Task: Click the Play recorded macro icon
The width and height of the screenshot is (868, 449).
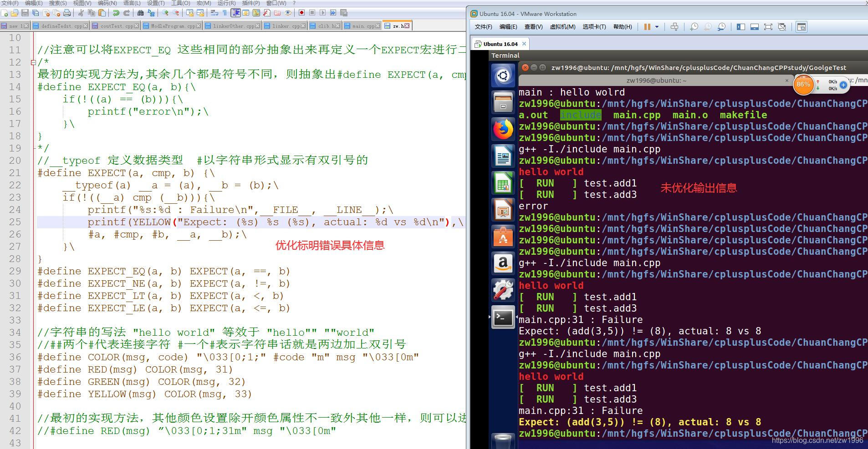Action: tap(322, 13)
